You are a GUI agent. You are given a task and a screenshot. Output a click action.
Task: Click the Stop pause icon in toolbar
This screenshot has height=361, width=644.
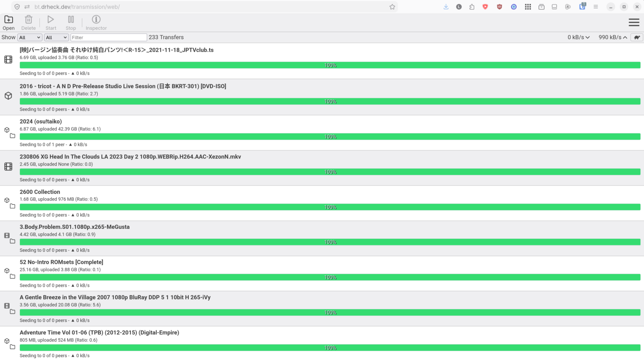coord(71,20)
